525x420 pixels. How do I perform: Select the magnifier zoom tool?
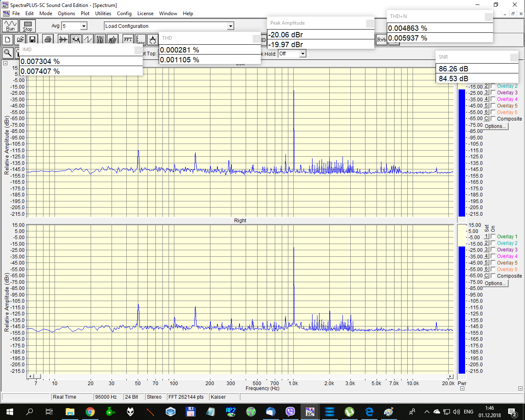[8, 53]
